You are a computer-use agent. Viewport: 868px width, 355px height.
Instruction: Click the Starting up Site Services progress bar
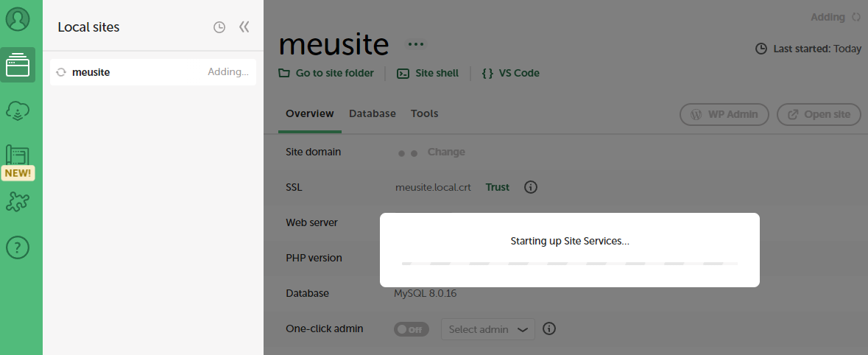point(570,264)
